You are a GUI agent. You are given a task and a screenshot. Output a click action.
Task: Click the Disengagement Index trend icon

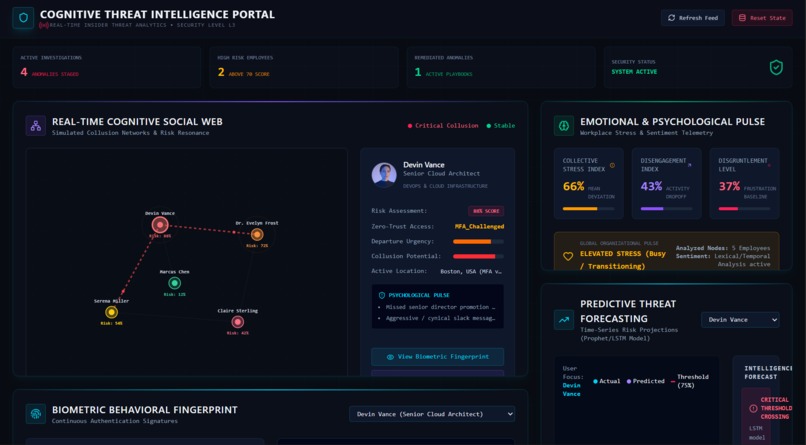[x=689, y=165]
